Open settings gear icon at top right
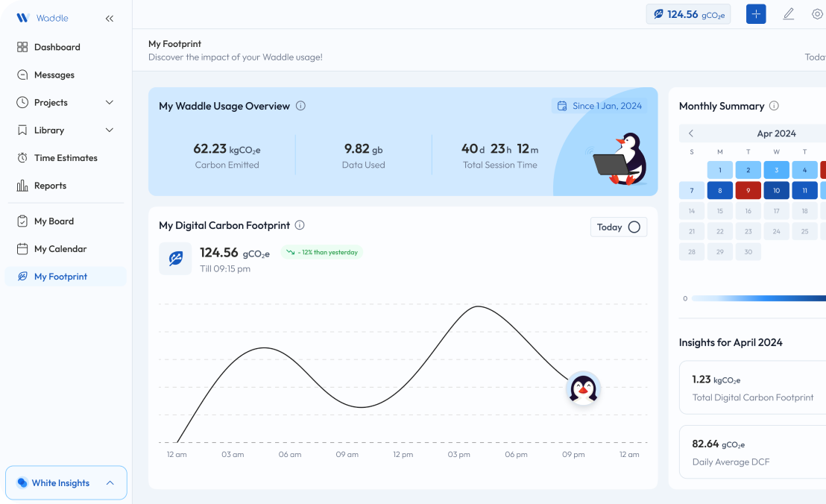Screen dimensions: 826x504 (817, 14)
